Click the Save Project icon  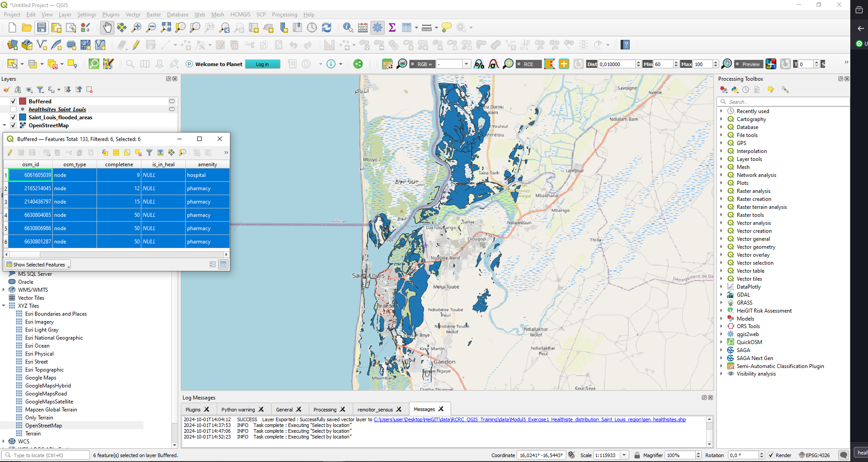[x=42, y=27]
